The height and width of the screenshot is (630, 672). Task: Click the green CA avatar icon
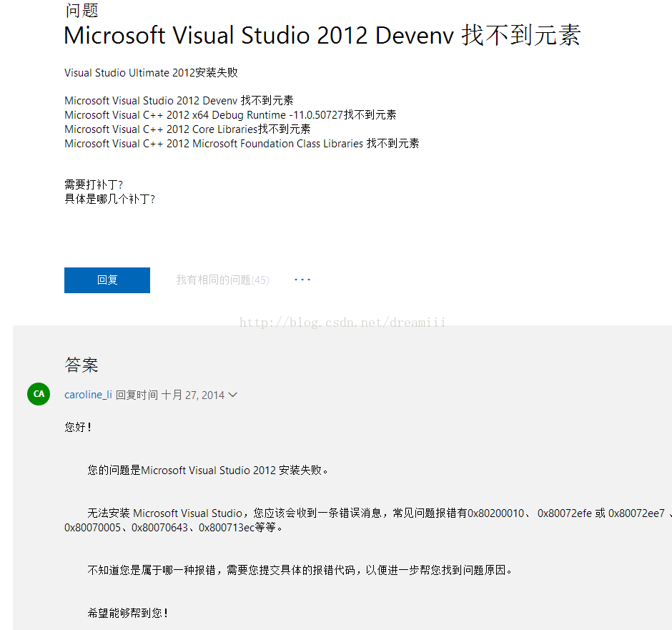click(39, 394)
